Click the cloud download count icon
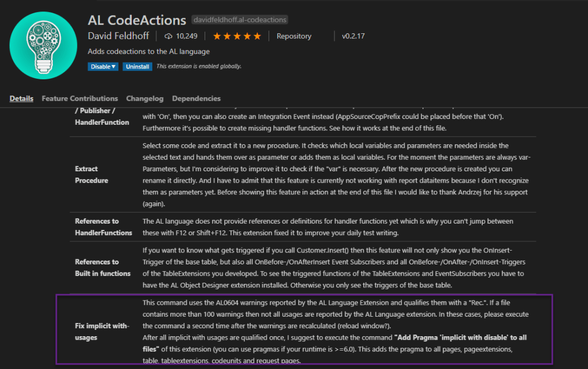The height and width of the screenshot is (369, 588). tap(168, 36)
